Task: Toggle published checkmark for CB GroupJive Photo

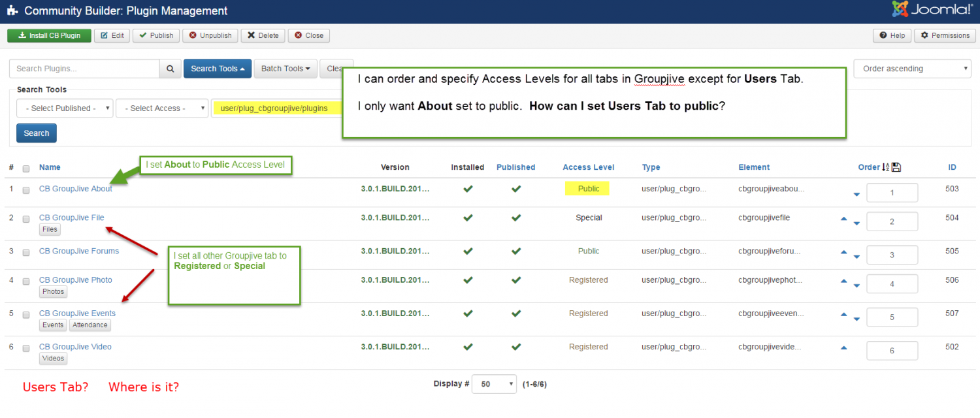Action: click(516, 280)
